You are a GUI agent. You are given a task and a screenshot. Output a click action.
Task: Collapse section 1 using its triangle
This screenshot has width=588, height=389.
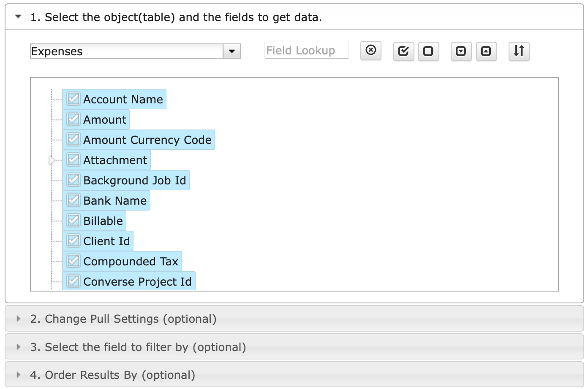pyautogui.click(x=18, y=17)
